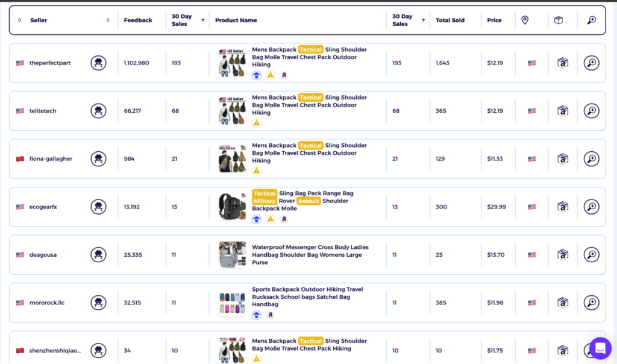The width and height of the screenshot is (617, 364).
Task: Open seller telitetech
Action: click(43, 111)
